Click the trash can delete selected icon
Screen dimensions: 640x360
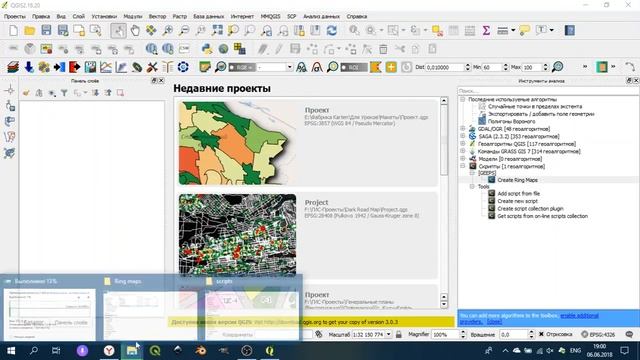(x=383, y=49)
